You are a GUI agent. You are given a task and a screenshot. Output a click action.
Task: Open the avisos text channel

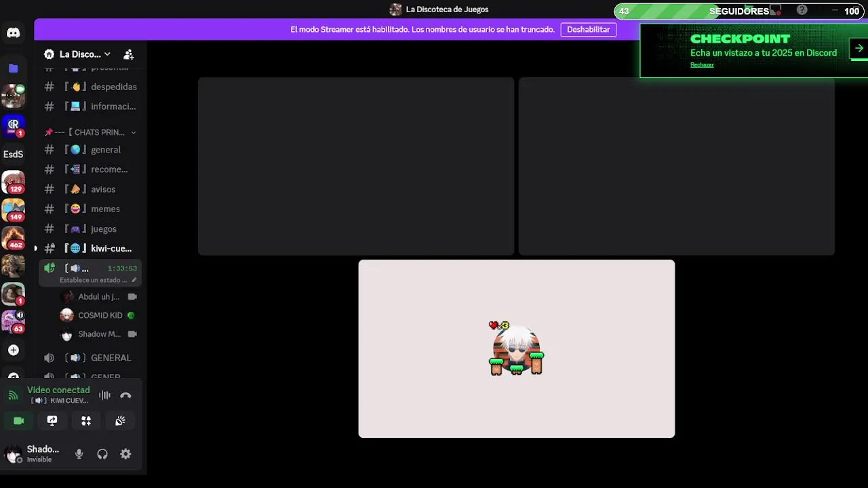pos(90,189)
